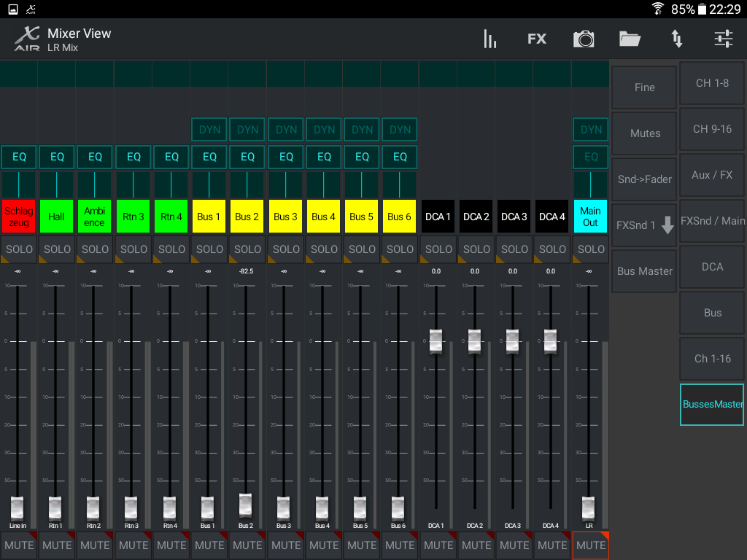Image resolution: width=747 pixels, height=560 pixels.
Task: Solo the DCA 3 group
Action: [514, 249]
